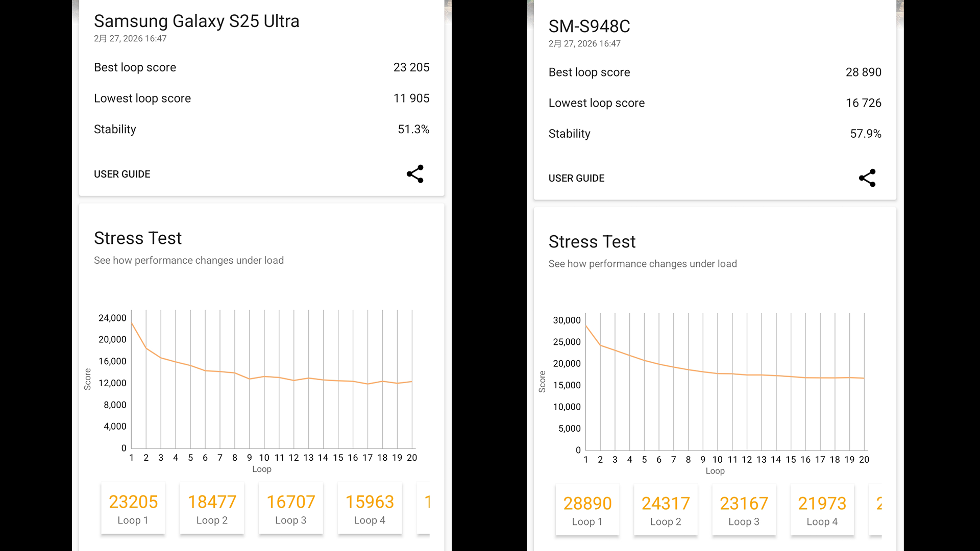Select Loop 3 card showing 23167
Image resolution: width=980 pixels, height=551 pixels.
[744, 510]
